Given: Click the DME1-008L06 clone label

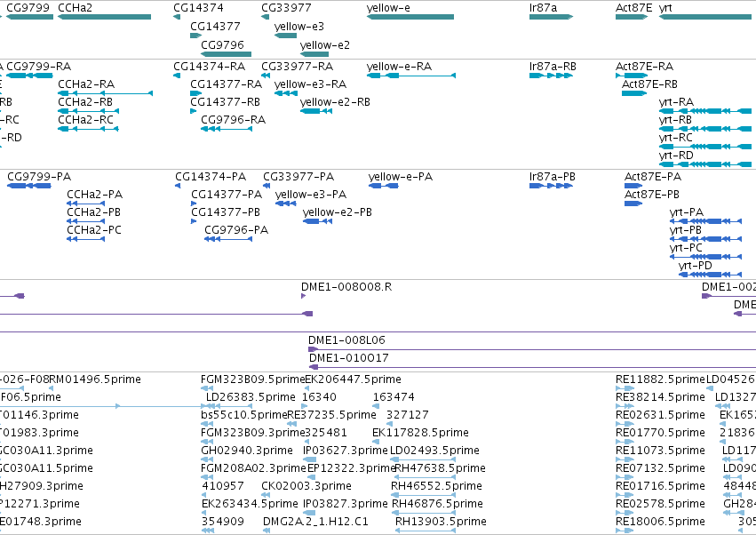Looking at the screenshot, I should pos(346,340).
